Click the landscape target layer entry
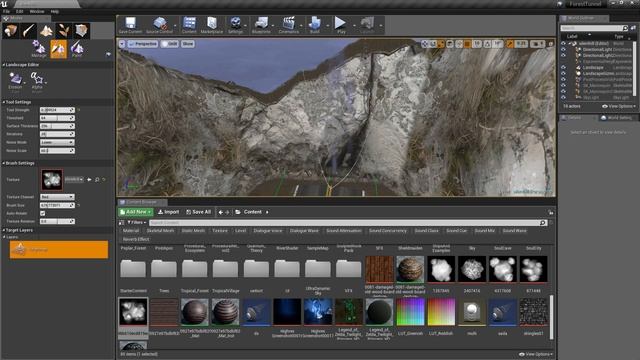Viewport: 640px width, 360px height. pos(59,249)
